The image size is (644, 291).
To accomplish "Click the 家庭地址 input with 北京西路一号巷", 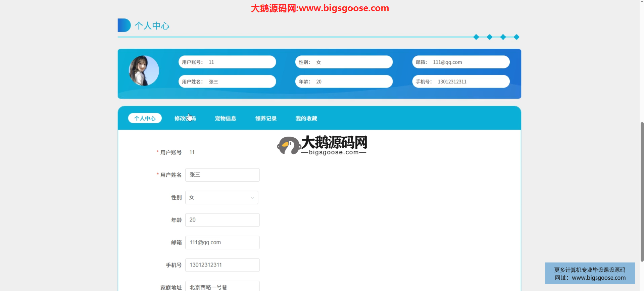I will point(222,286).
